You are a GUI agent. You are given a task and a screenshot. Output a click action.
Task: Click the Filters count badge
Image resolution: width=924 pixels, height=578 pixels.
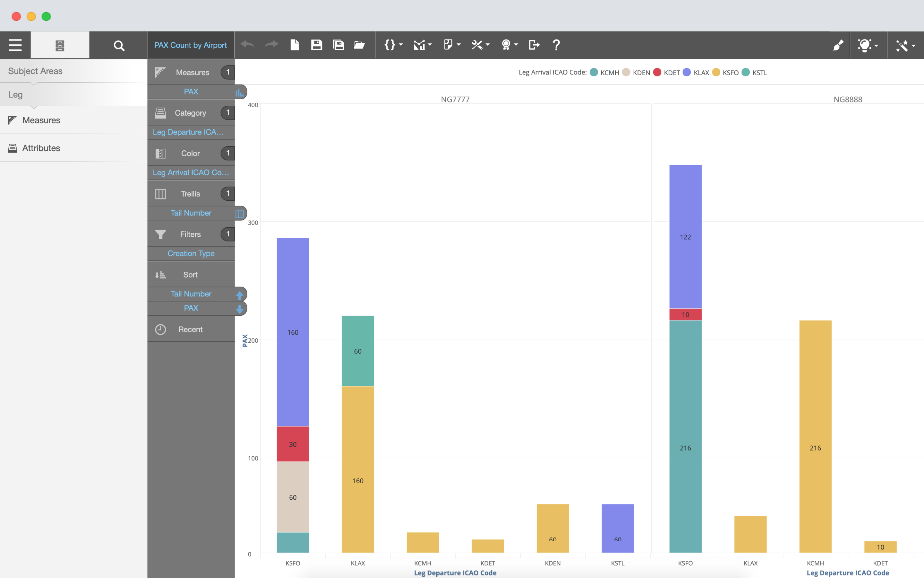tap(228, 234)
